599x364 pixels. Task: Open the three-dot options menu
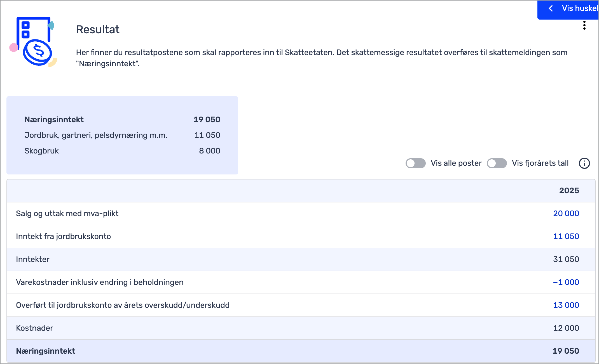tap(584, 25)
